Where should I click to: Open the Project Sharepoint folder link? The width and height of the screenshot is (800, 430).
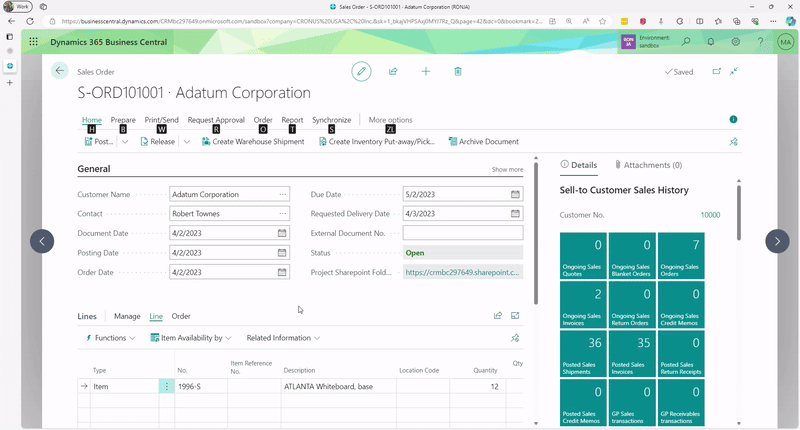click(462, 272)
